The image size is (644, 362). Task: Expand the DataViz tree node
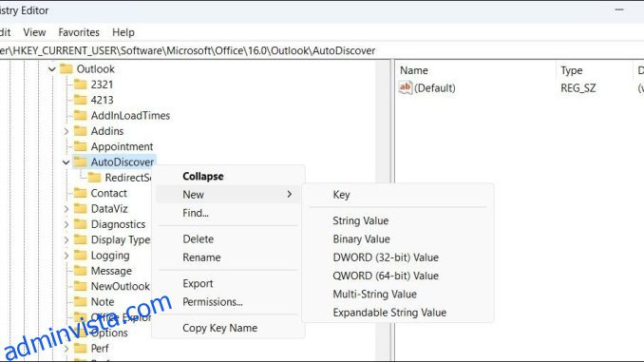point(66,209)
